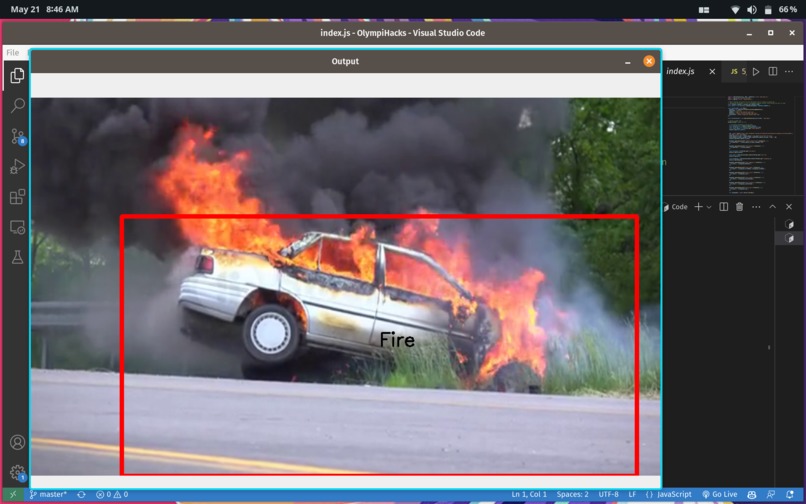Click the Ln 1, Col 1 cursor position
Viewport: 806px width, 504px height.
click(529, 494)
